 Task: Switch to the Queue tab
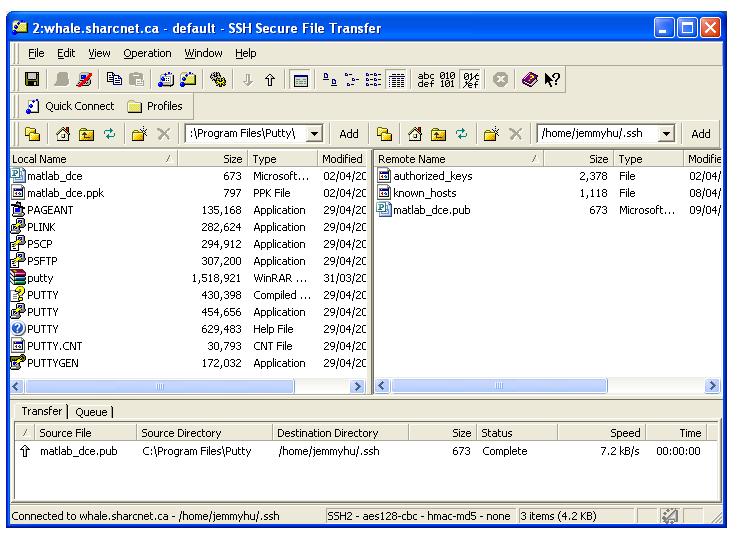pyautogui.click(x=91, y=411)
